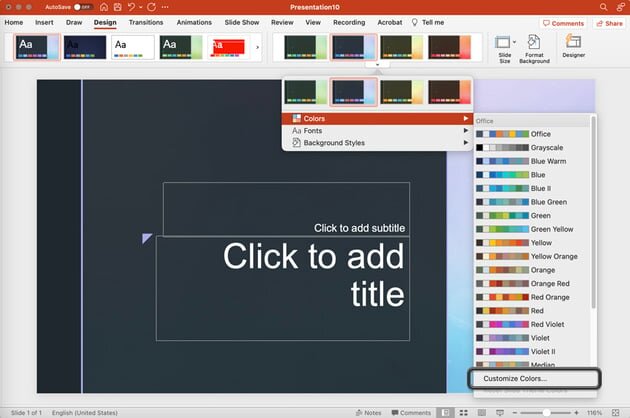The height and width of the screenshot is (418, 630).
Task: Toggle the Notes pane in status bar
Action: tap(367, 412)
